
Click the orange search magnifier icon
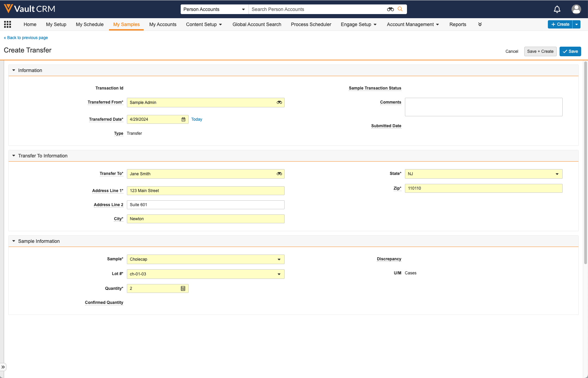pyautogui.click(x=400, y=9)
